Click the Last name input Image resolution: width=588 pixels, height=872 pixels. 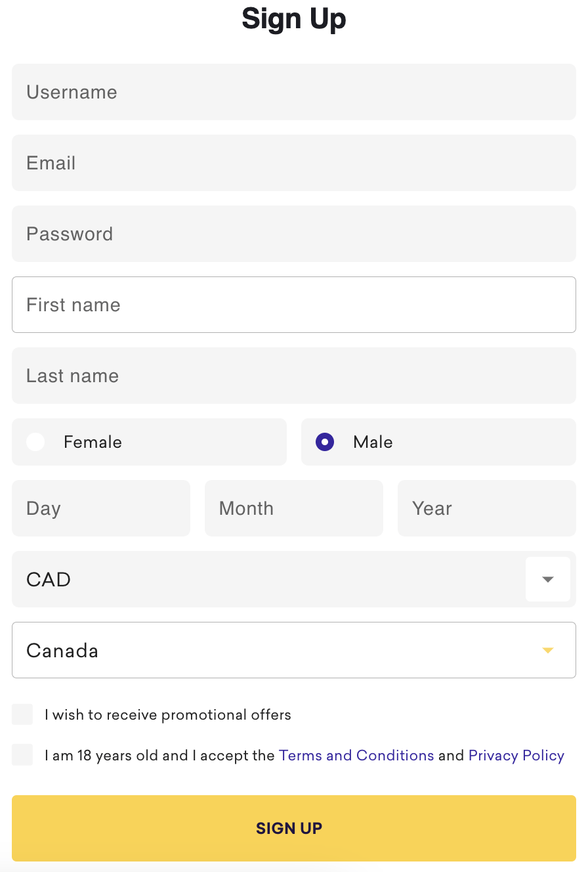(293, 376)
